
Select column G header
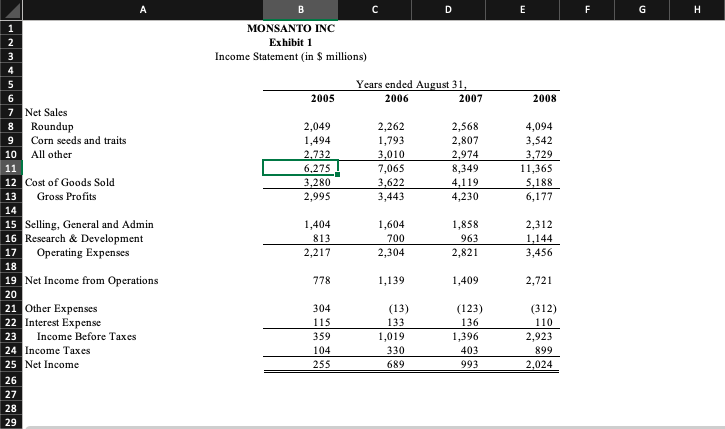pos(642,10)
